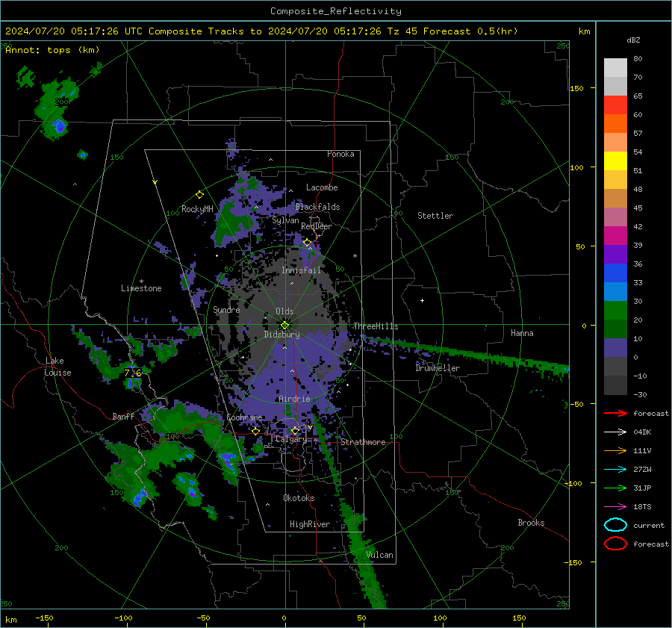
Task: Click the yellow diamond marker near RedDeer
Action: [307, 243]
